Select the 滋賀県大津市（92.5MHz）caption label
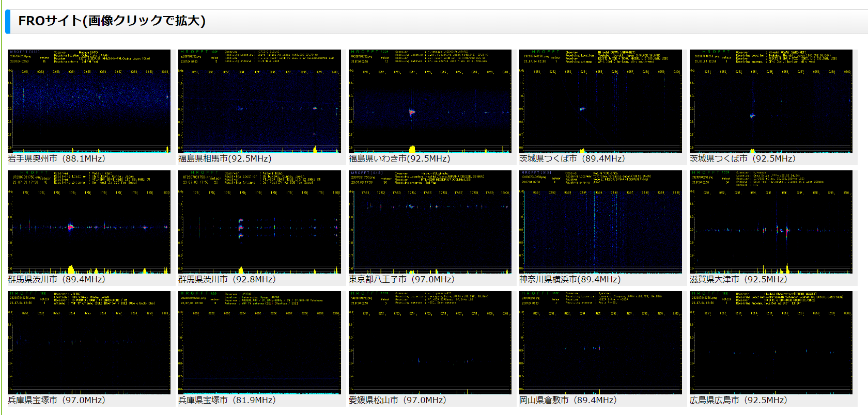The width and height of the screenshot is (868, 415). [738, 279]
